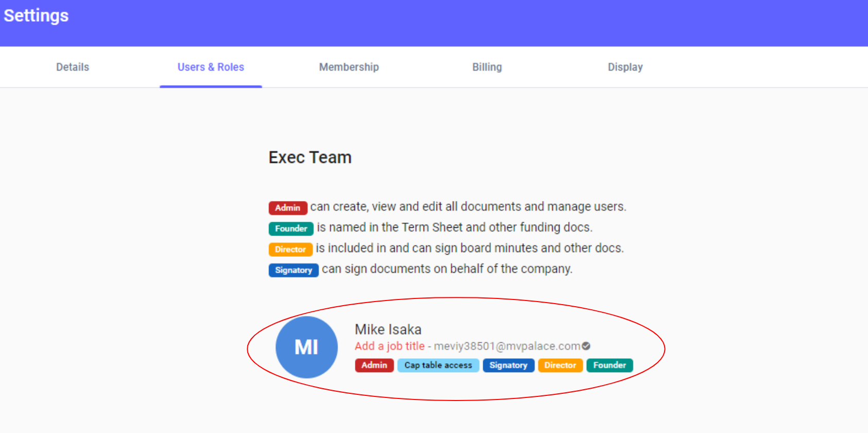This screenshot has height=433, width=868.
Task: Select the Users & Roles tab
Action: coord(211,67)
